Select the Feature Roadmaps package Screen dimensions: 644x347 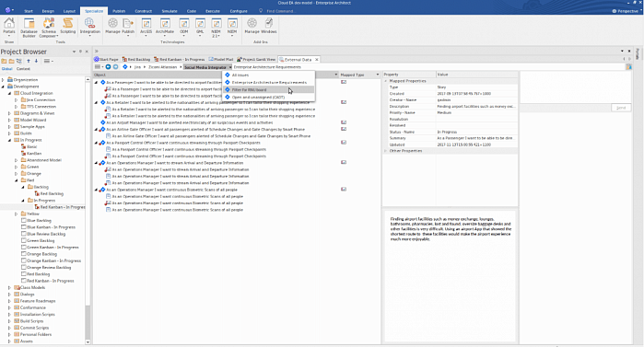coord(34,301)
